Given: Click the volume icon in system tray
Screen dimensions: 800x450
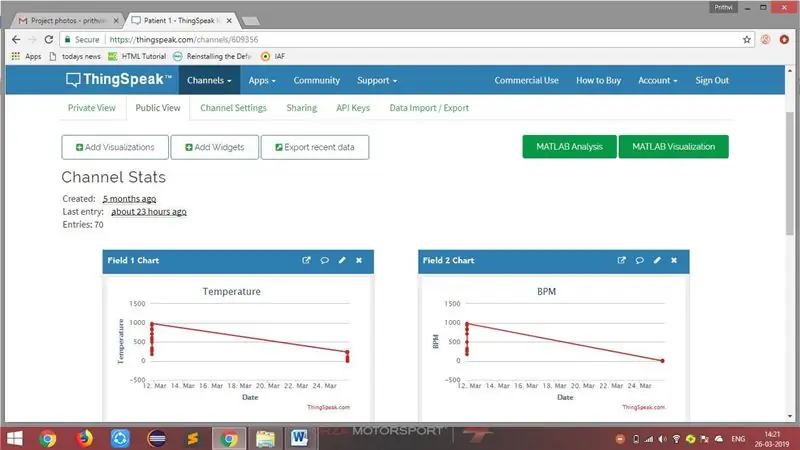Looking at the screenshot, I should [662, 439].
